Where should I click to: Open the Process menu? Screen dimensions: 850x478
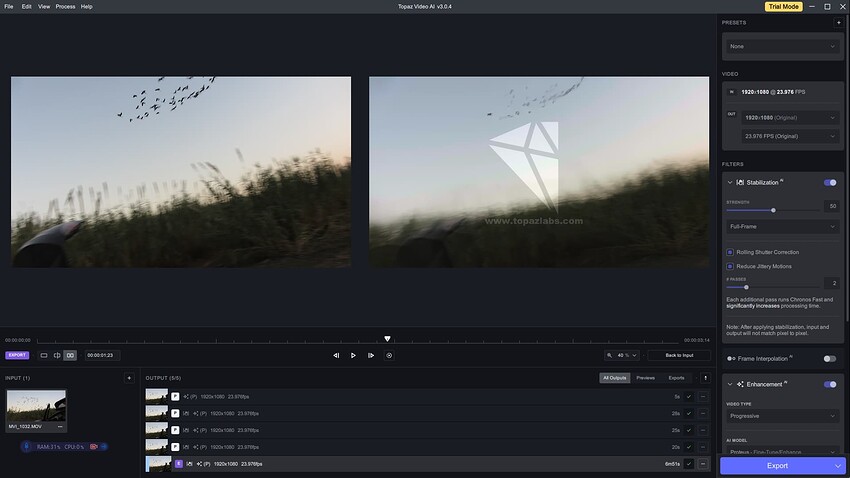65,6
